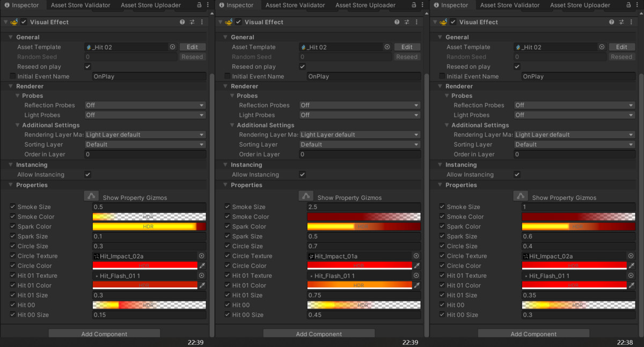
Task: Open Visual Effect help in left Inspector panel
Action: pos(182,22)
